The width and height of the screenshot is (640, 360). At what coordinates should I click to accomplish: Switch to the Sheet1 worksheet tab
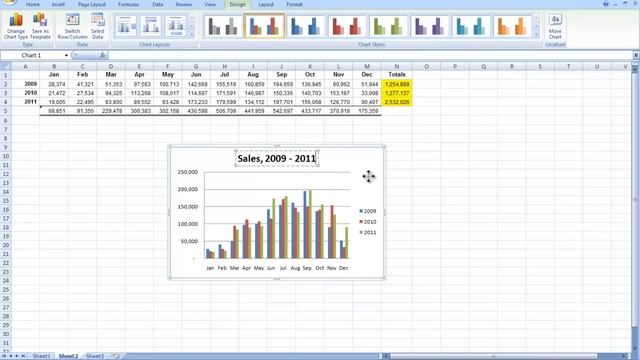pyautogui.click(x=41, y=356)
